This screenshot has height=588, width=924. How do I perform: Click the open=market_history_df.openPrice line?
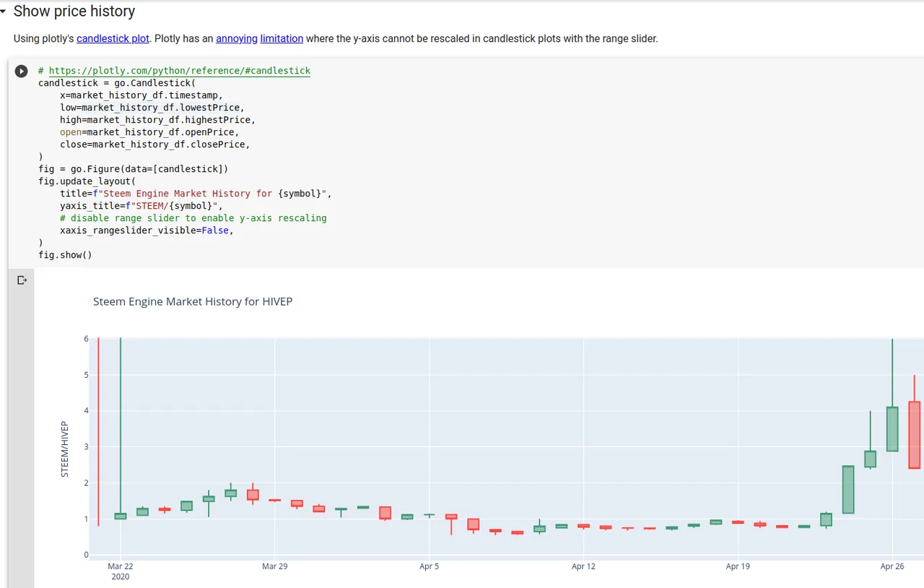[x=149, y=132]
